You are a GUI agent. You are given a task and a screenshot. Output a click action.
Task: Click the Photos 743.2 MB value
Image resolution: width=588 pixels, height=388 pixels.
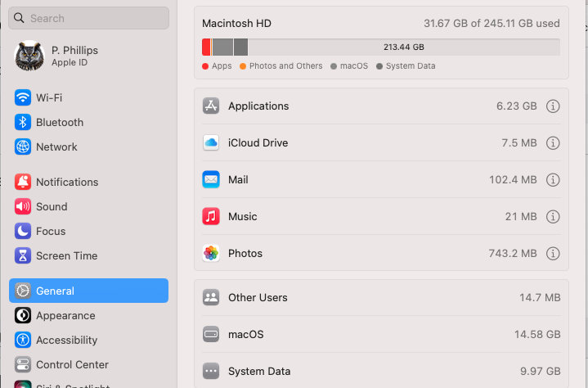(513, 253)
